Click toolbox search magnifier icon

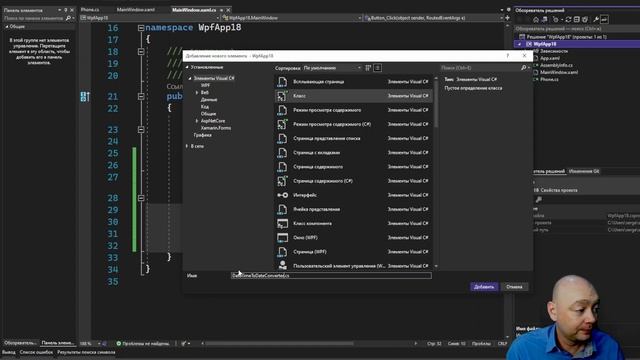[x=68, y=18]
